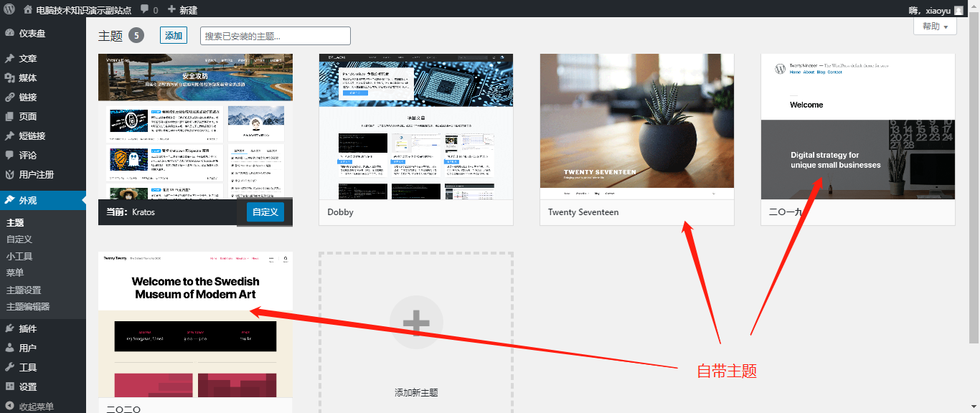Viewport: 980px width, 413px height.
Task: Click the Dobby theme name
Action: click(x=341, y=212)
